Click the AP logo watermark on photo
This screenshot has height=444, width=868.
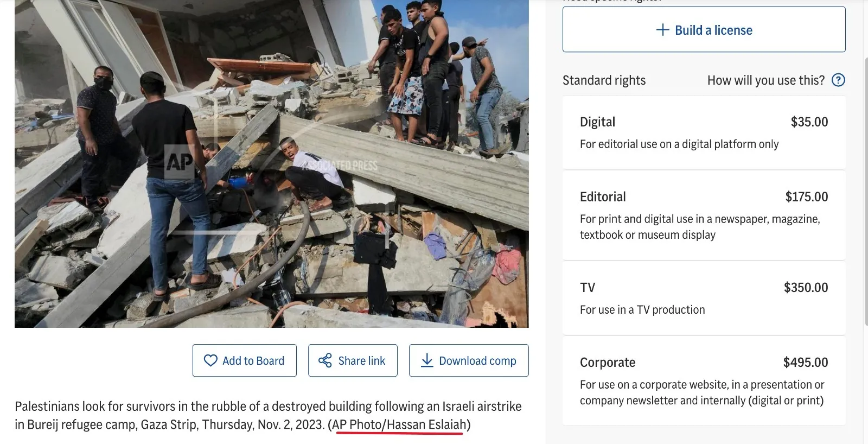point(179,162)
